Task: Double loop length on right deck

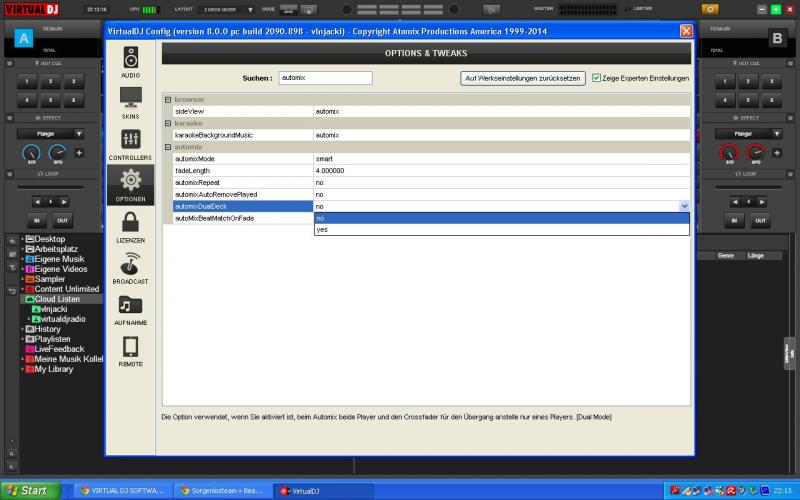Action: click(x=761, y=202)
